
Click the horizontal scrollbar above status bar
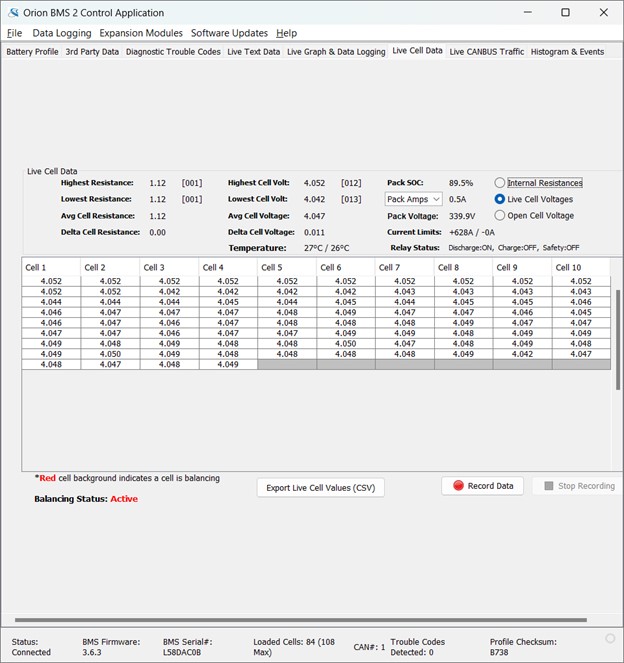click(300, 621)
